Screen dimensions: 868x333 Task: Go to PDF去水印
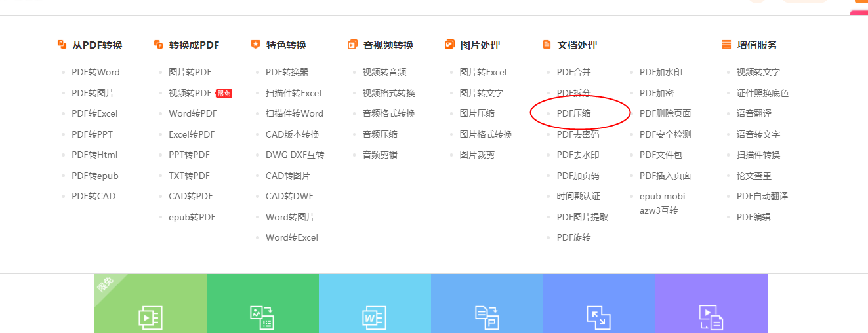tap(578, 155)
